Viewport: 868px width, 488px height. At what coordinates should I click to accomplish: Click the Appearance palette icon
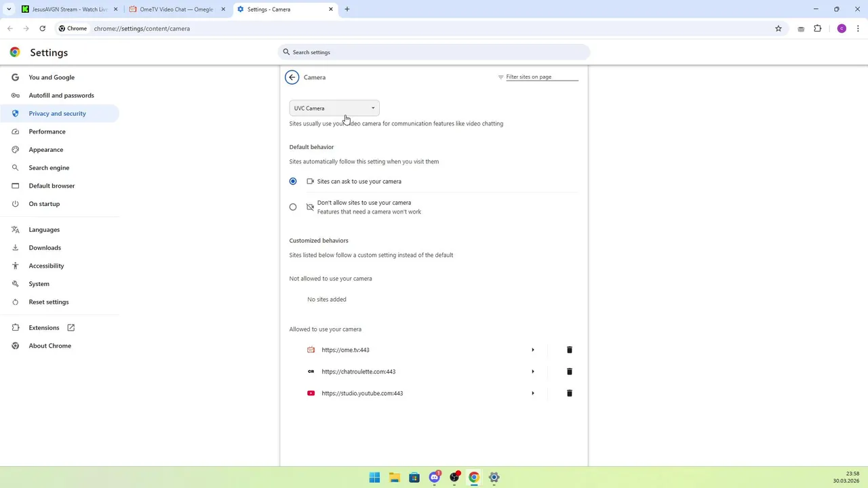(15, 150)
